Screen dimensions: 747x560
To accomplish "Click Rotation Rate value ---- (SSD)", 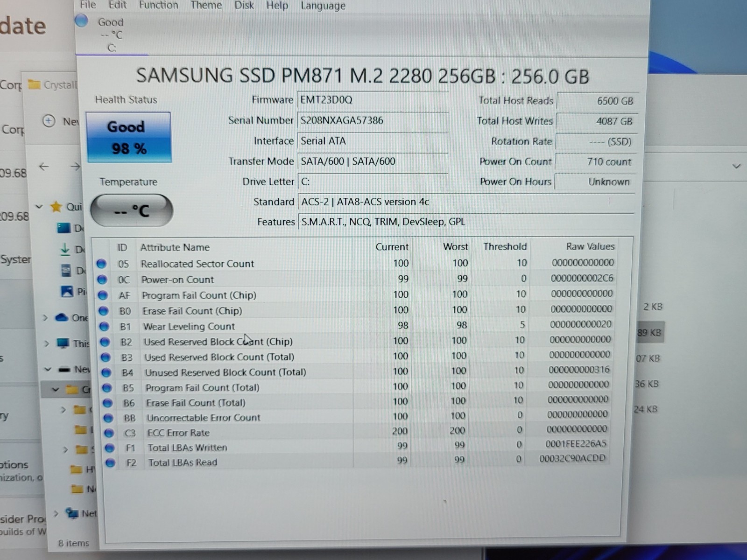I will pos(596,142).
